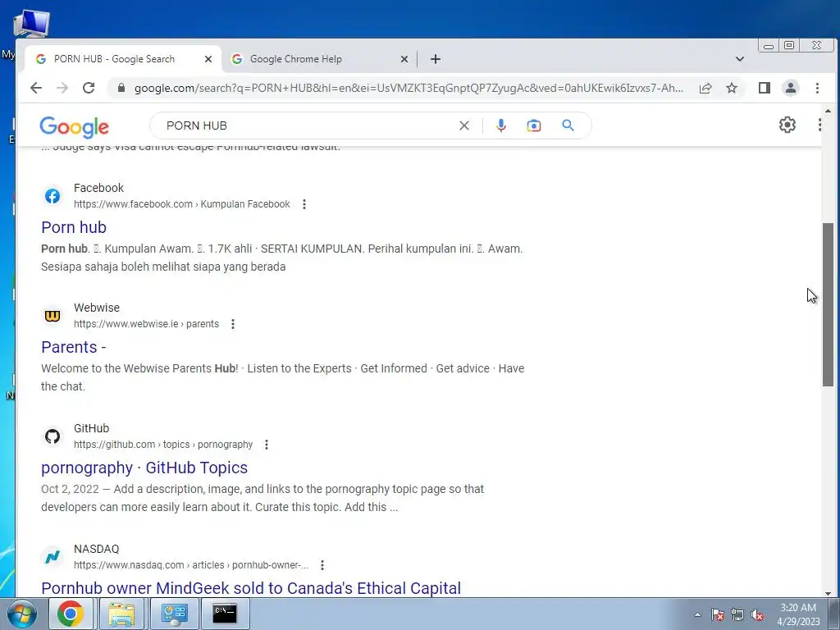Open Google quick settings gear

[x=787, y=125]
